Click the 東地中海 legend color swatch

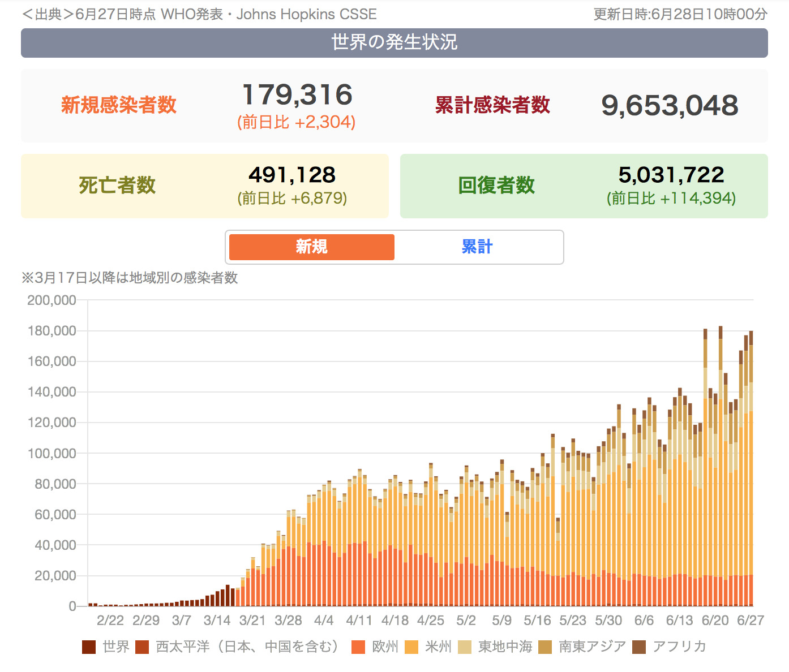[x=465, y=647]
